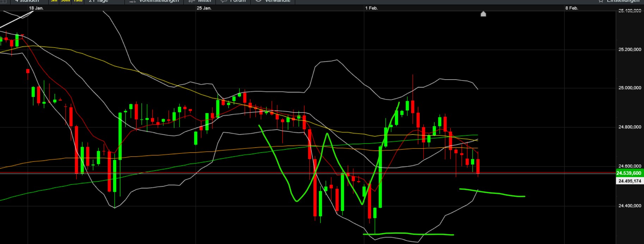This screenshot has width=644, height=244.
Task: Select the 1Std interval shortcut
Action: click(x=78, y=1)
